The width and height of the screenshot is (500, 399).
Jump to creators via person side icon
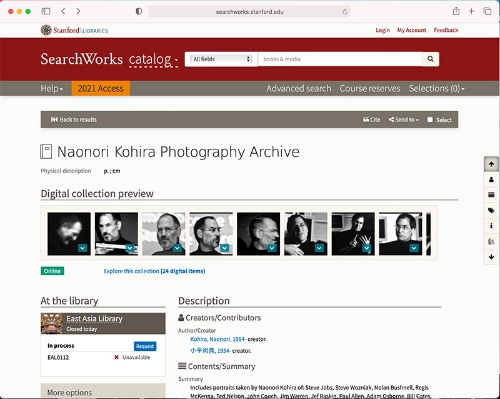click(491, 180)
